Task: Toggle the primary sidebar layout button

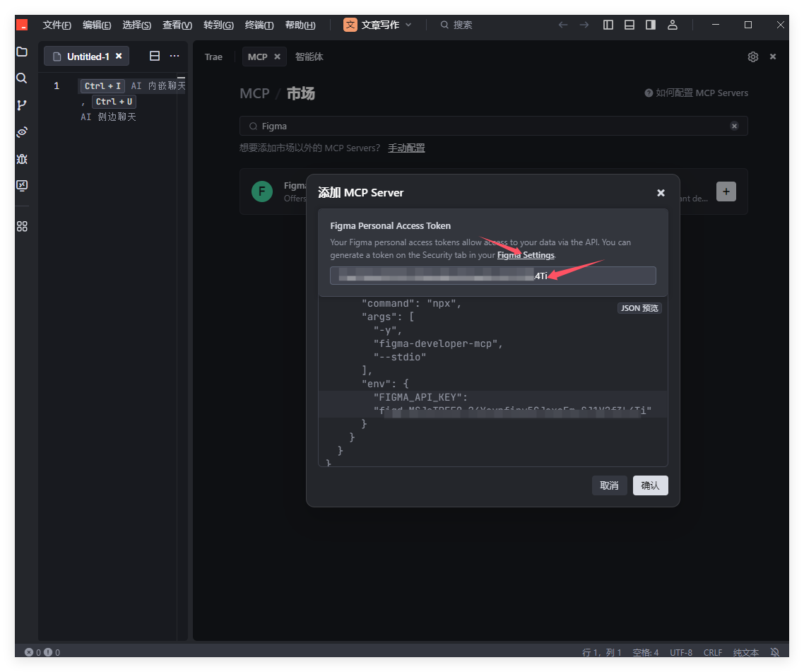Action: (x=608, y=25)
